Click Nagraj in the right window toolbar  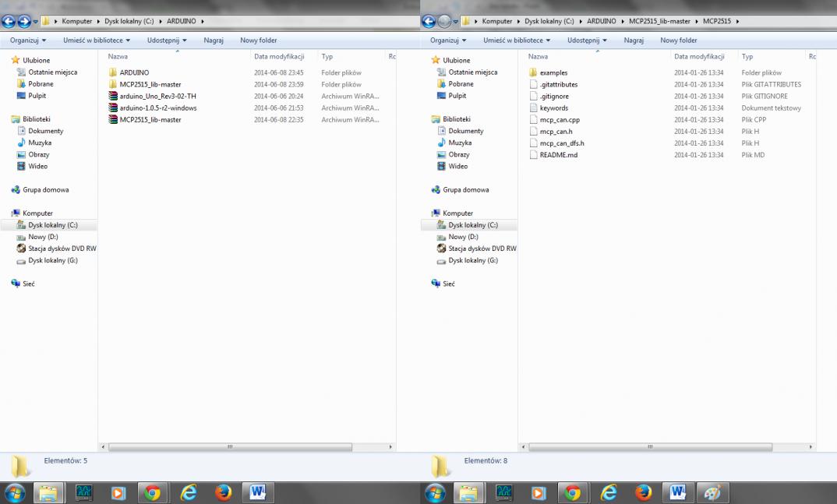tap(634, 40)
